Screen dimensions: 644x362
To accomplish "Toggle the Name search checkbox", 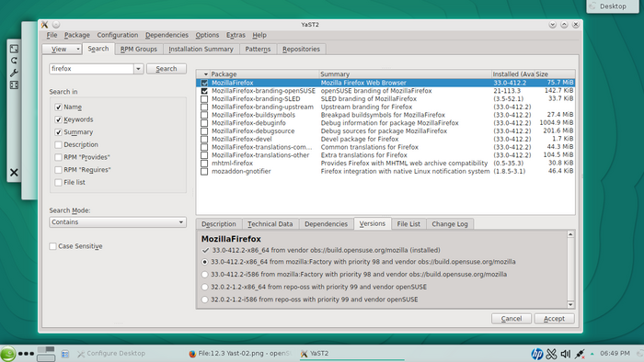I will pos(58,107).
